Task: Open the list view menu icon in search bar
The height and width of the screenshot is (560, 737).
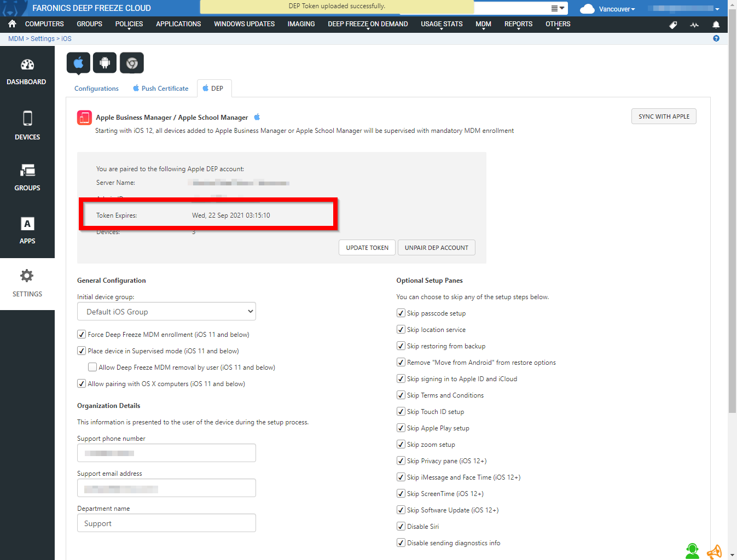Action: point(558,8)
